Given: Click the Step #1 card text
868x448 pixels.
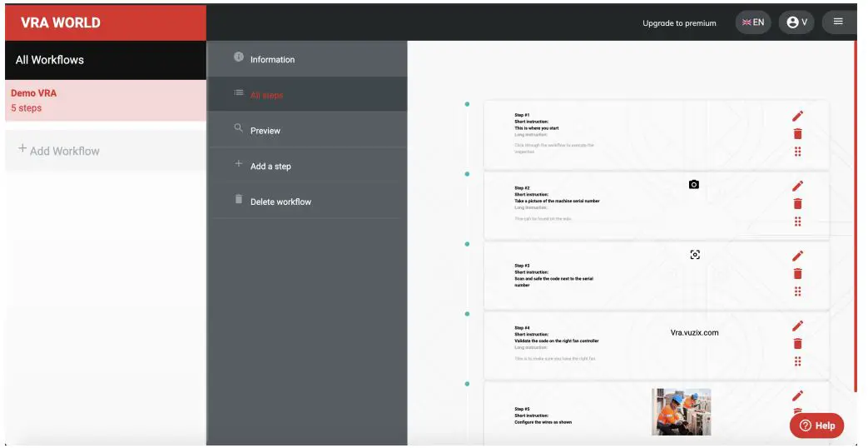Looking at the screenshot, I should [x=553, y=133].
